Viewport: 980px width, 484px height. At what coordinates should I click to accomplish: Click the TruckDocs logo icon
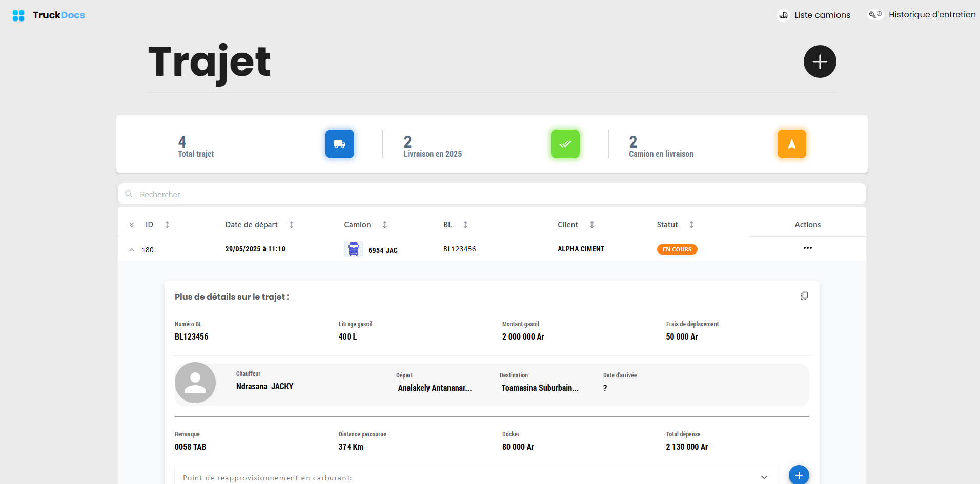(x=18, y=15)
